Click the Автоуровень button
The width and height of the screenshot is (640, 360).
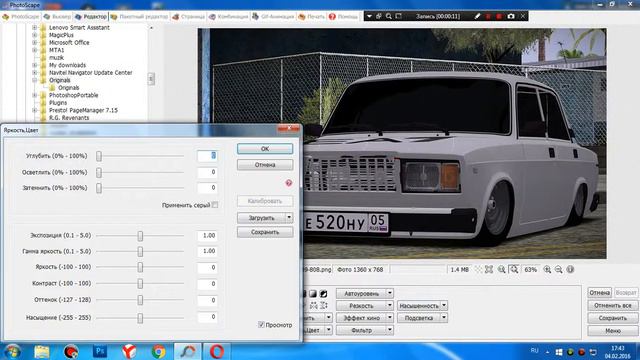[361, 293]
